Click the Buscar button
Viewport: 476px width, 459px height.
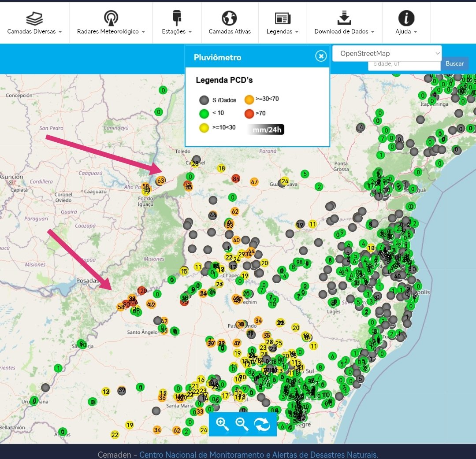(454, 64)
